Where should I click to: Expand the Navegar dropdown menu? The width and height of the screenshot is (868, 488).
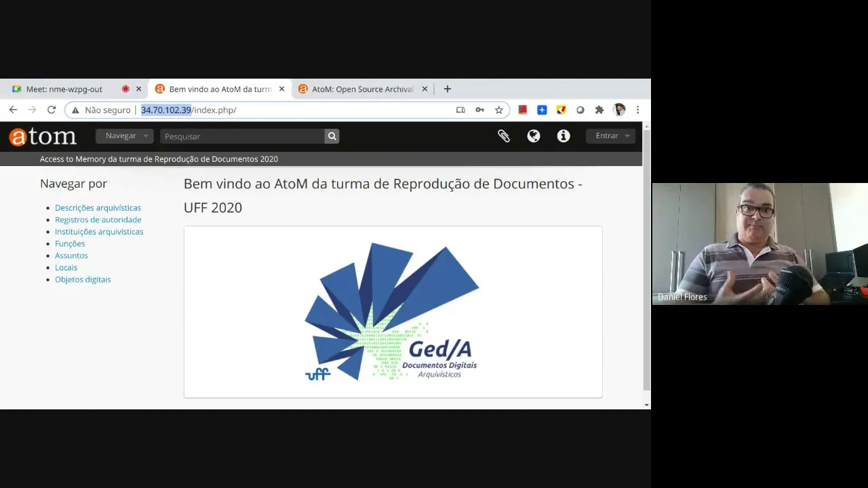[124, 136]
